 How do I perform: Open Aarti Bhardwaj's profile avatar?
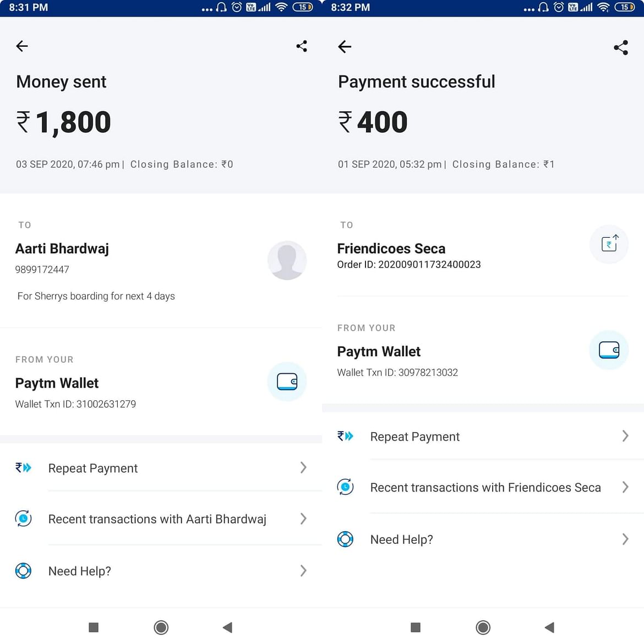287,260
